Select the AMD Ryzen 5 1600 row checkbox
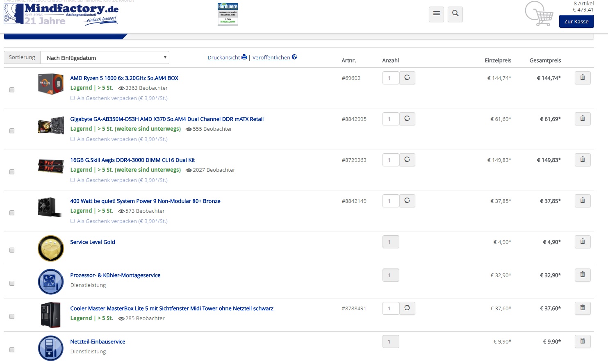Image resolution: width=608 pixels, height=364 pixels. click(x=12, y=90)
